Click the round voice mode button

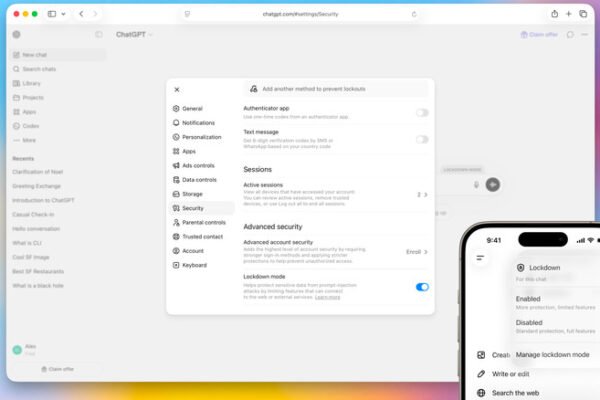click(x=493, y=185)
